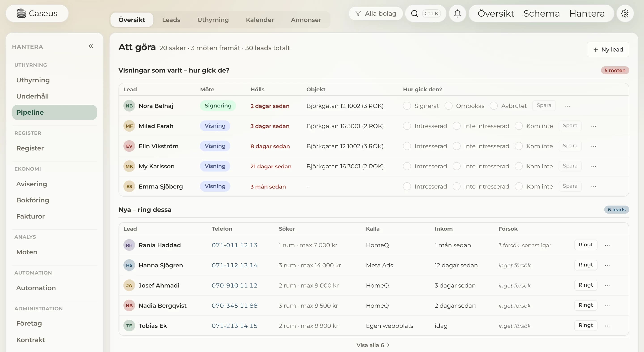Screen dimensions: 644x352
Task: Switch to the Uthyrning tab
Action: (x=213, y=20)
